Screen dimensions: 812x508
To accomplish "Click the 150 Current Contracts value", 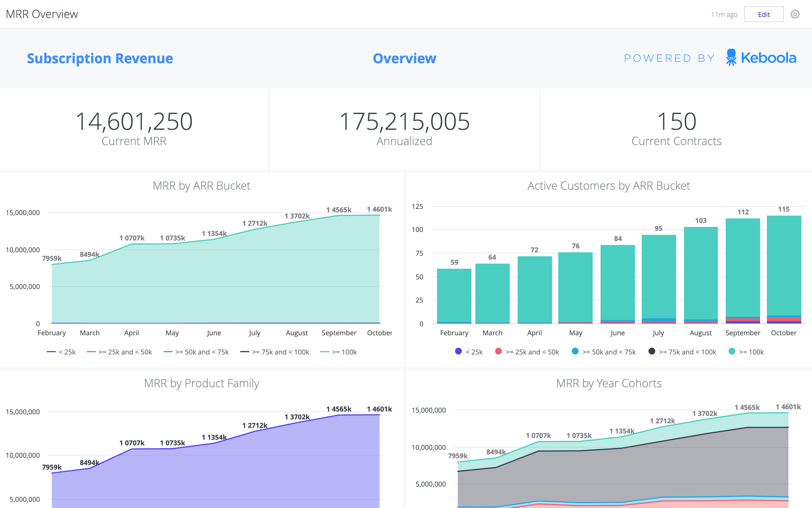I will tap(676, 121).
